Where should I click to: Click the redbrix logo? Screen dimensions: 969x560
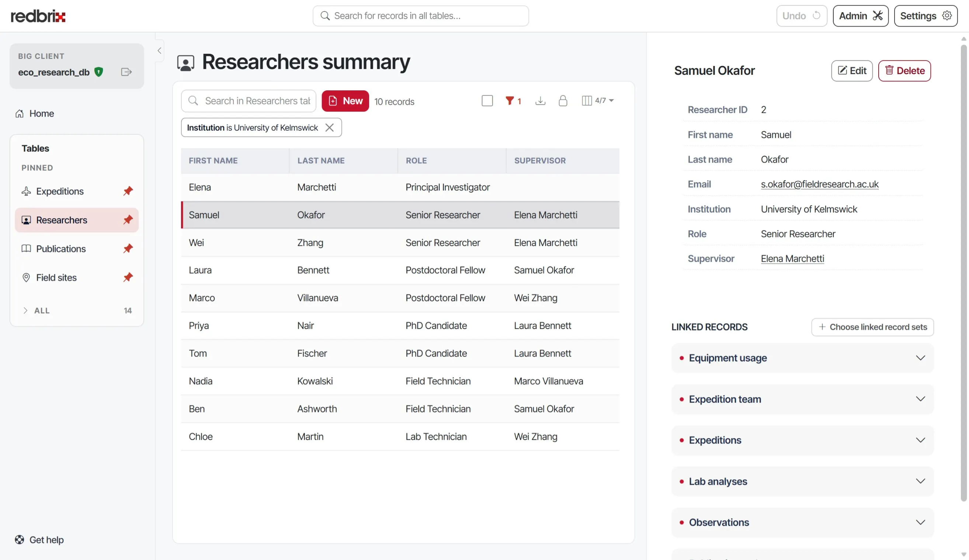pyautogui.click(x=38, y=16)
